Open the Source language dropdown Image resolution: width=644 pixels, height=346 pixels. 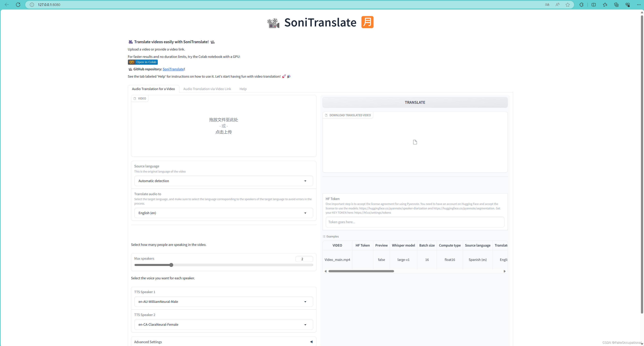pyautogui.click(x=223, y=181)
